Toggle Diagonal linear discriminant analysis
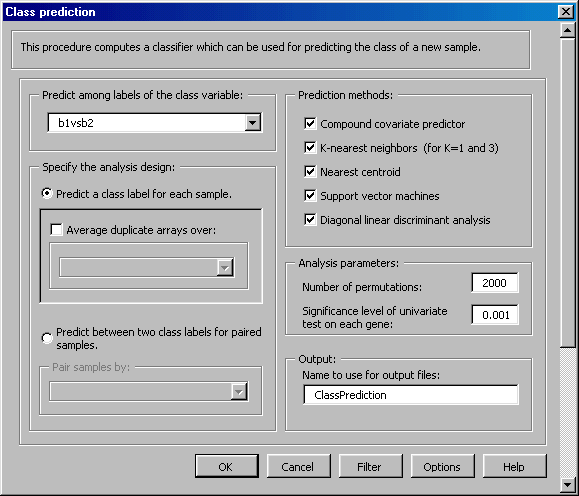The height and width of the screenshot is (496, 579). [x=310, y=219]
